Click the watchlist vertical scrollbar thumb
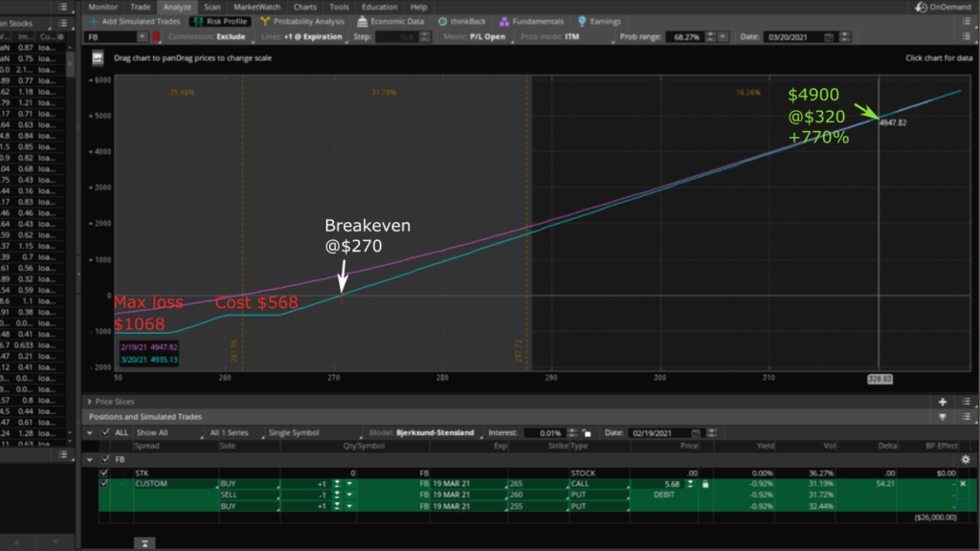 (x=71, y=64)
